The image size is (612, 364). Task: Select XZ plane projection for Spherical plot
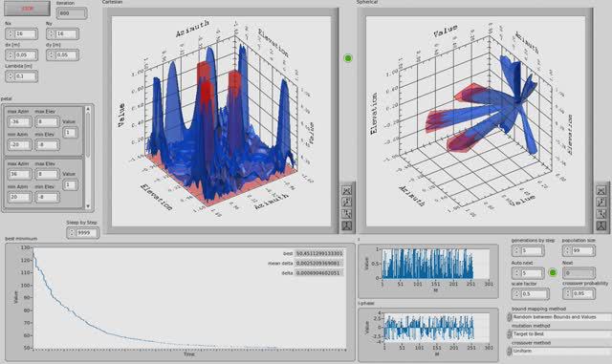tap(601, 203)
